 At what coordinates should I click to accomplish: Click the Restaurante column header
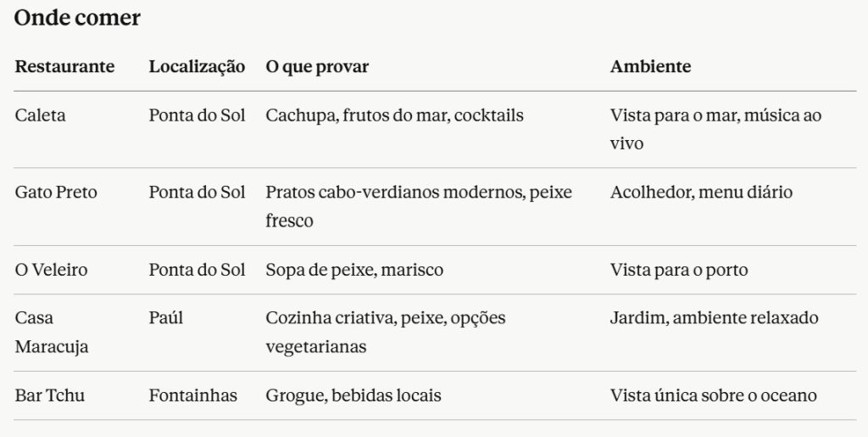[64, 66]
